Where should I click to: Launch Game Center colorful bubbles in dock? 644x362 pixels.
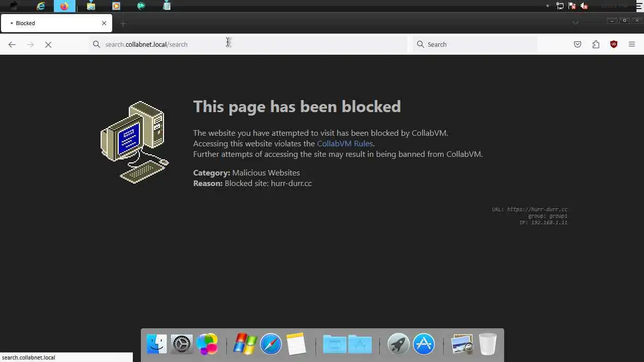(x=207, y=344)
